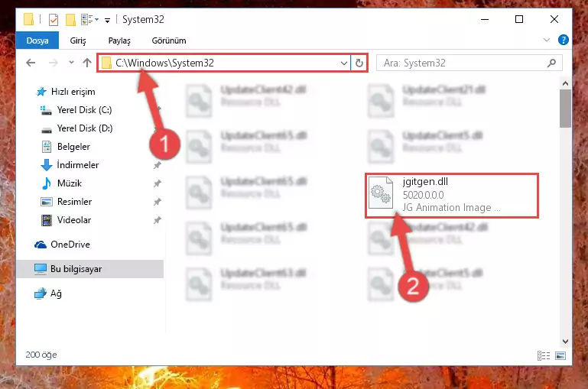
Task: Select Bu bilgisayar in navigation pane
Action: (90, 269)
